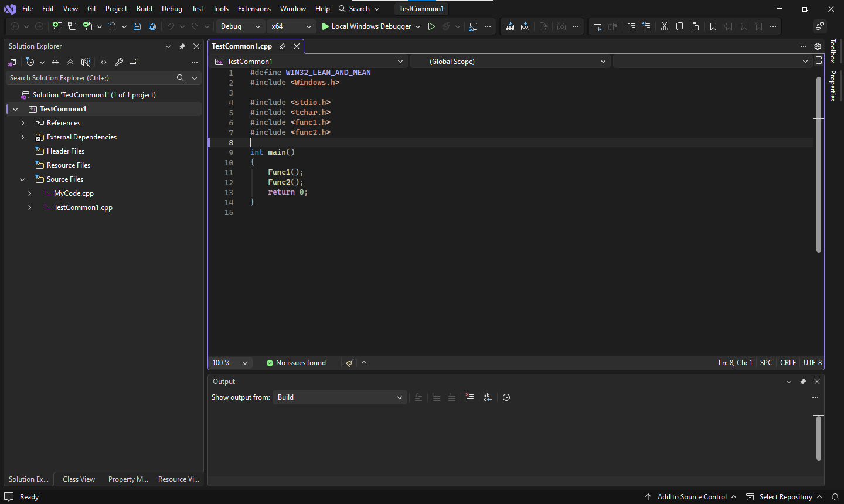This screenshot has width=844, height=504.
Task: Click the Search button in title bar
Action: coord(359,9)
